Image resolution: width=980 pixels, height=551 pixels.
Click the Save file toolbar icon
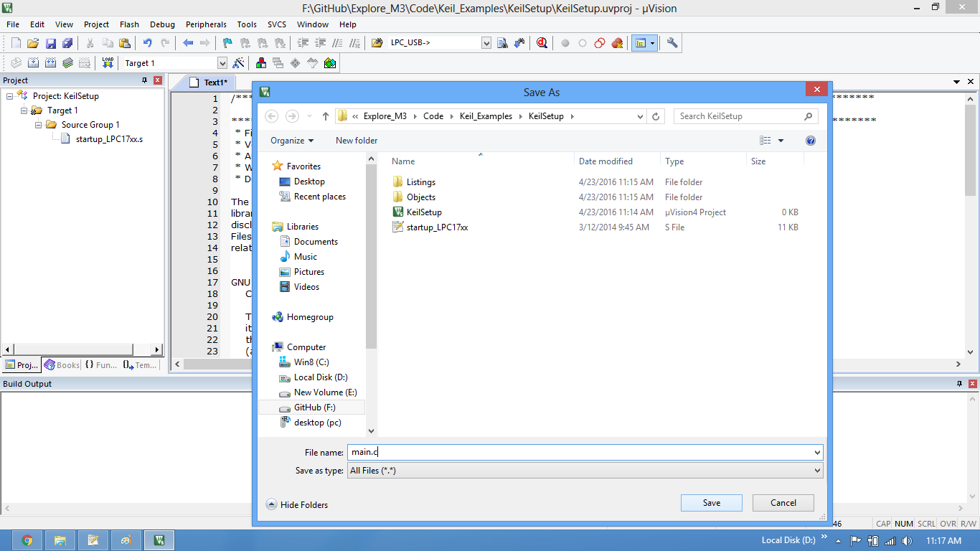click(50, 43)
